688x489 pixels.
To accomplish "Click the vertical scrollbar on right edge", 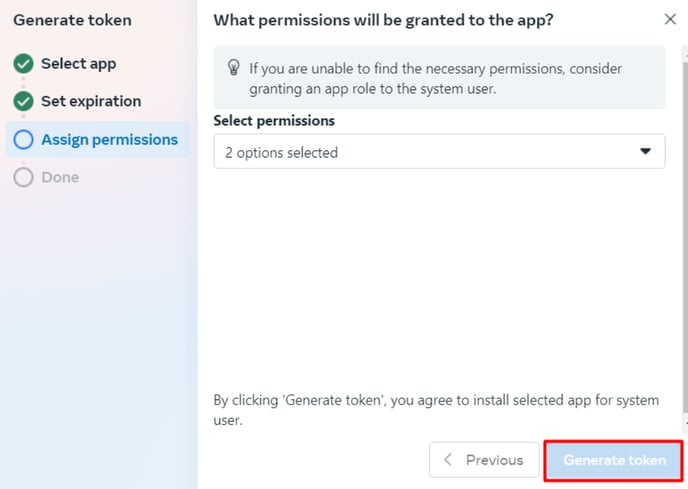I will click(685, 237).
